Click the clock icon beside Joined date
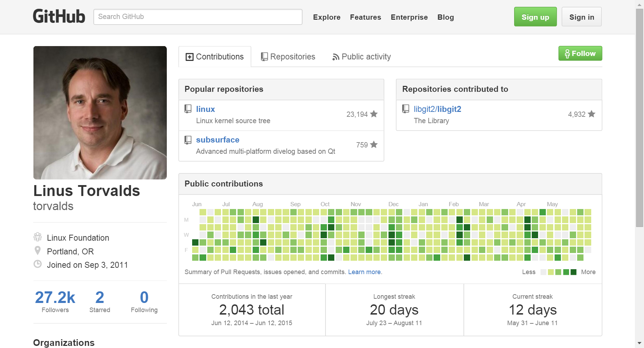Image resolution: width=644 pixels, height=348 pixels. [37, 264]
